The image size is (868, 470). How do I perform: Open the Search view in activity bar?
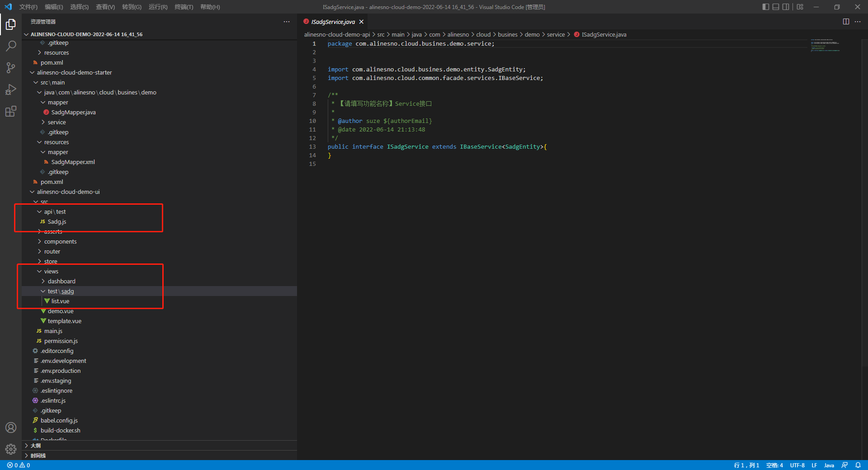click(x=11, y=46)
